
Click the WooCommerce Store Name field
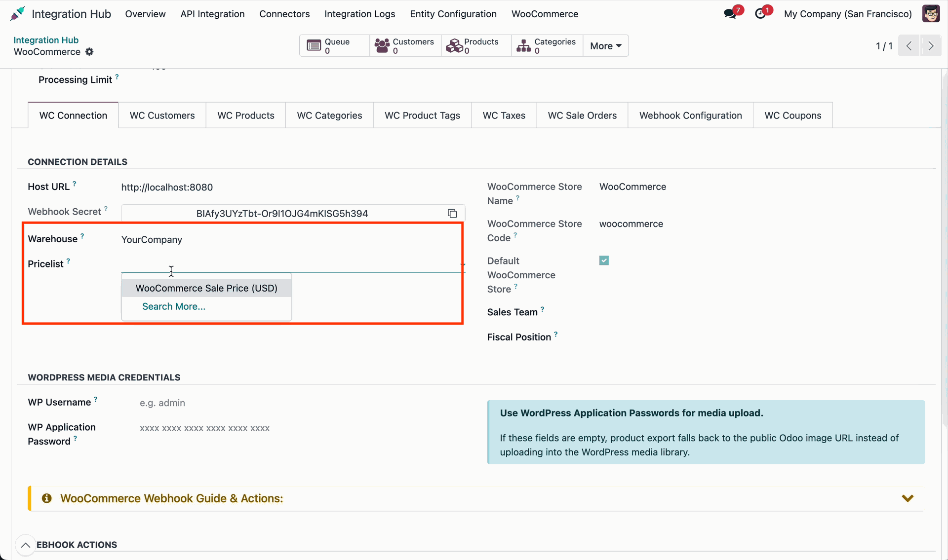pos(632,187)
